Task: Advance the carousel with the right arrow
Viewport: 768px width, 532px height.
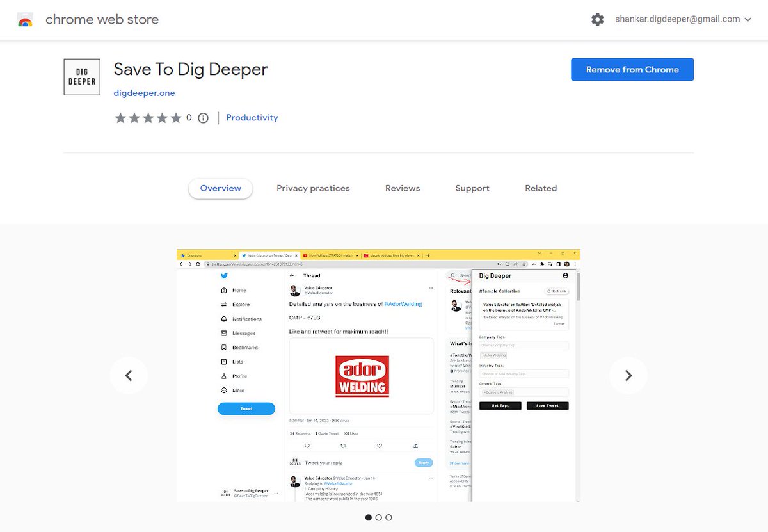Action: [x=628, y=375]
